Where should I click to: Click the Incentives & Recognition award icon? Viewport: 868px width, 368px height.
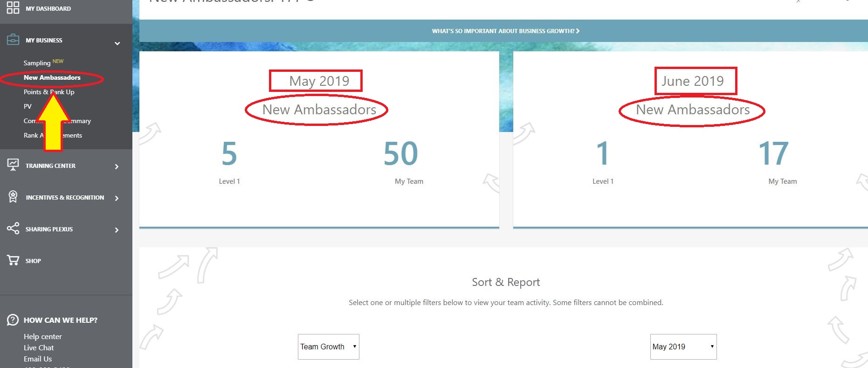[x=13, y=197]
